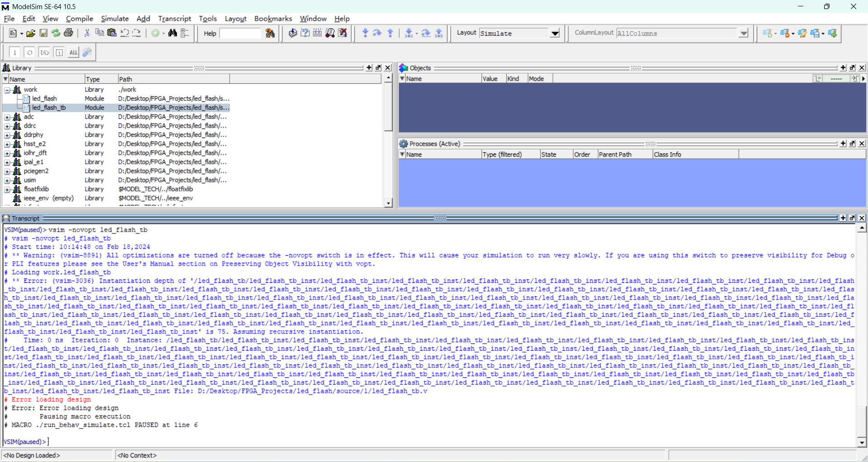This screenshot has width=868, height=462.
Task: Click the first blue Step Over curved arrow
Action: tap(377, 33)
